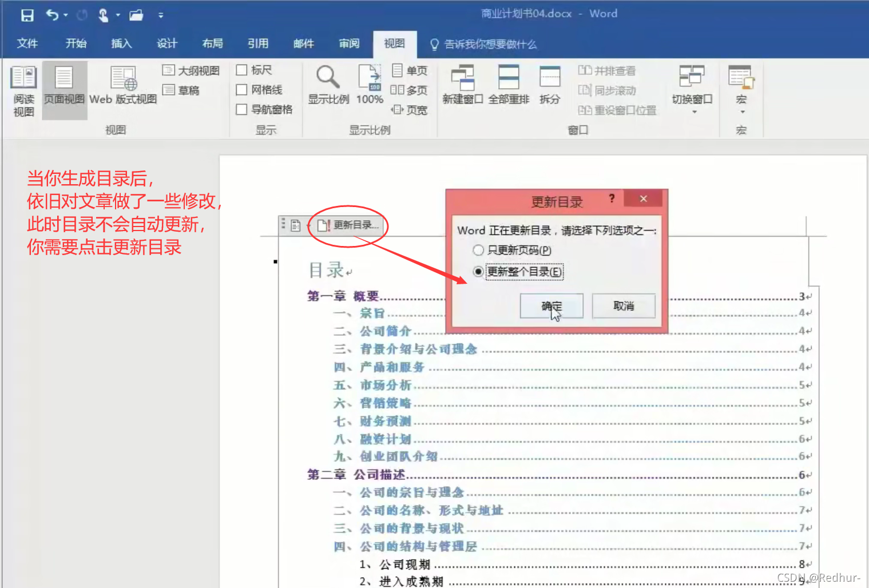Viewport: 869px width, 588px height.
Task: Open the Undo history dropdown arrow
Action: (x=66, y=15)
